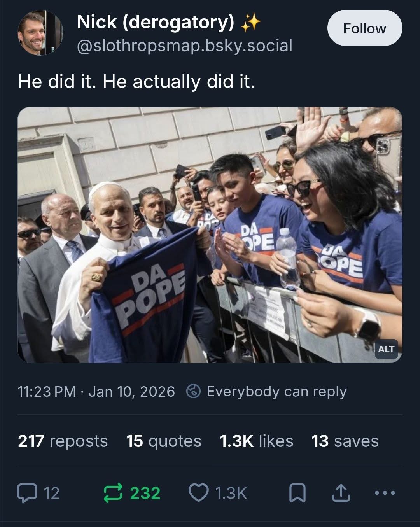The height and width of the screenshot is (527, 420).
Task: Save the post using the bookmark icon
Action: 297,493
